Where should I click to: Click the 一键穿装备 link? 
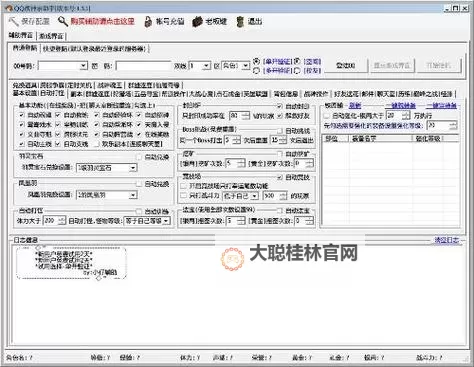point(441,106)
